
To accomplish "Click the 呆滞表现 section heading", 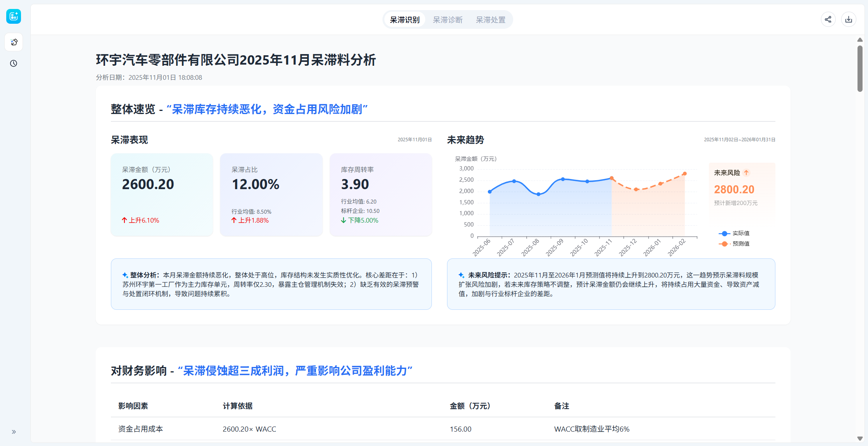I will (x=129, y=140).
